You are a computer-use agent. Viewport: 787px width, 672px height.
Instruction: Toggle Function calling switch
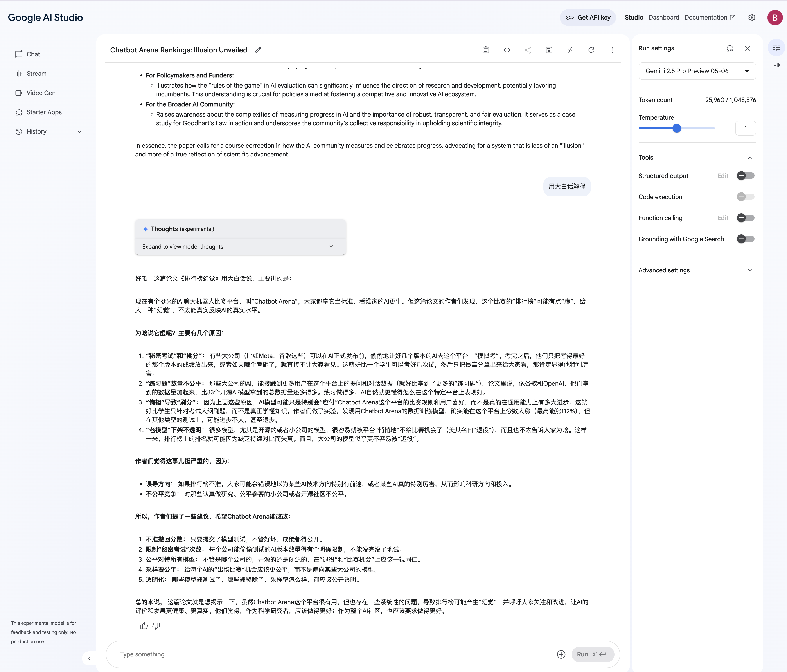[x=745, y=218]
